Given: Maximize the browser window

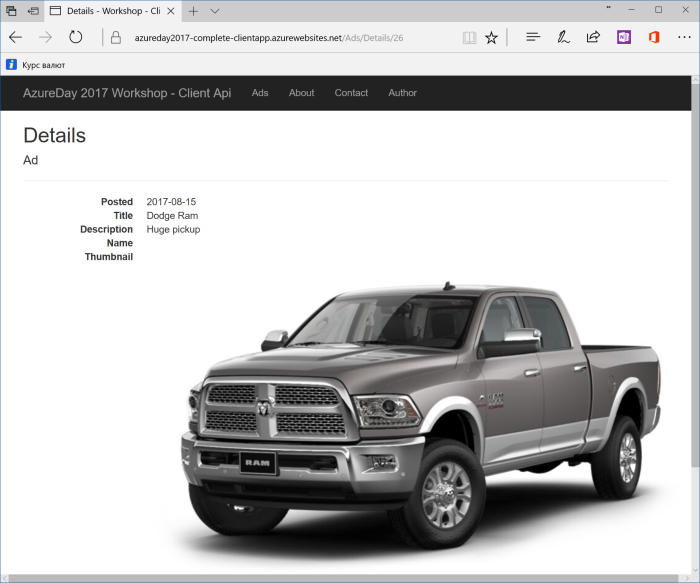Looking at the screenshot, I should [x=658, y=10].
